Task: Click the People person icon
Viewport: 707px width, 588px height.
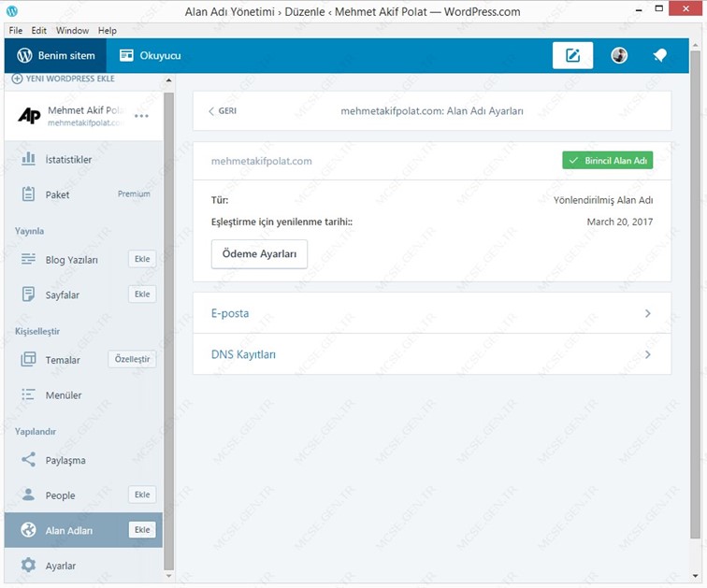Action: tap(28, 495)
